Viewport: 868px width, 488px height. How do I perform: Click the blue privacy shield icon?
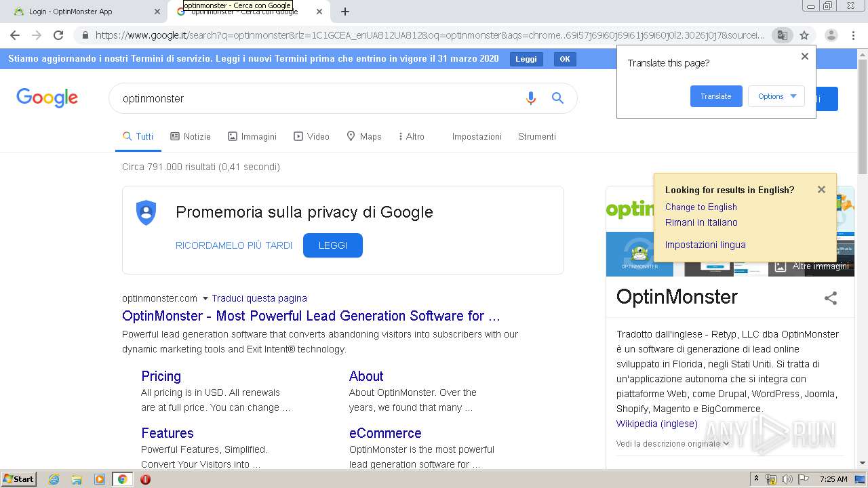click(x=146, y=213)
